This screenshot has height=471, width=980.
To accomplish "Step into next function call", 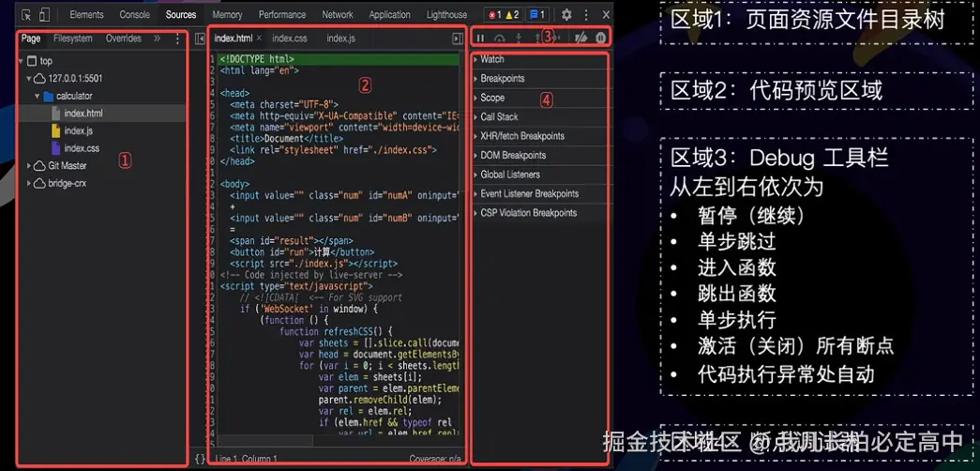I will tap(518, 38).
